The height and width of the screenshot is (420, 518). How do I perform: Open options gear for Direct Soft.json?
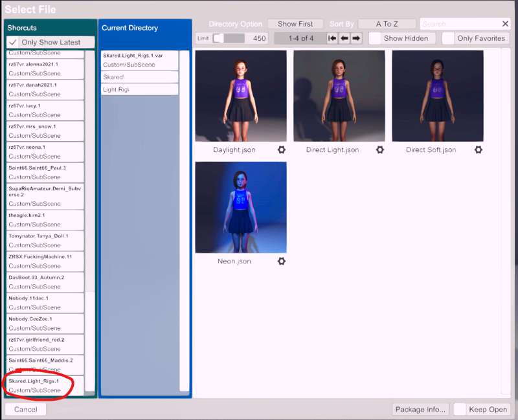coord(479,149)
